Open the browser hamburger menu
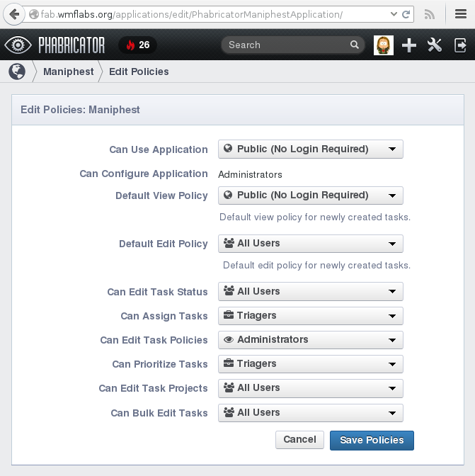 pos(460,14)
